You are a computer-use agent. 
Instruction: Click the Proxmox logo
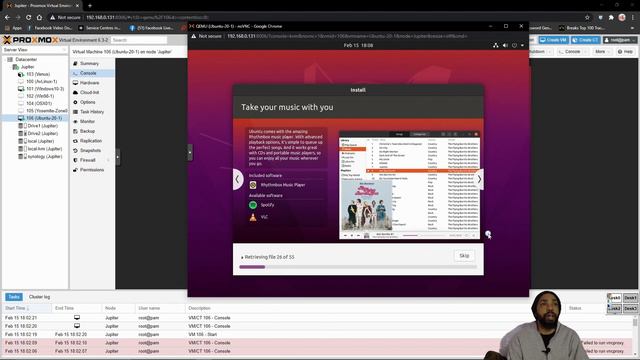pos(31,40)
